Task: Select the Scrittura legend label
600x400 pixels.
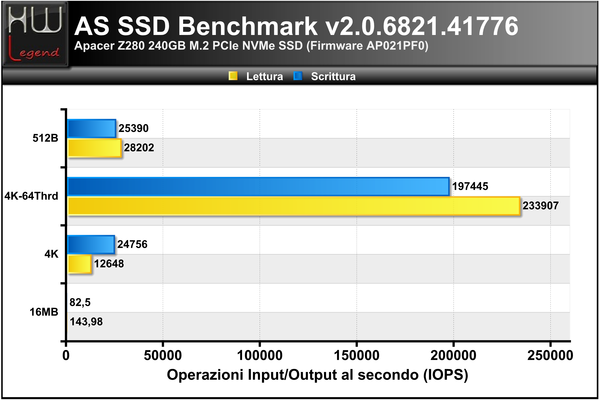Action: [x=333, y=76]
